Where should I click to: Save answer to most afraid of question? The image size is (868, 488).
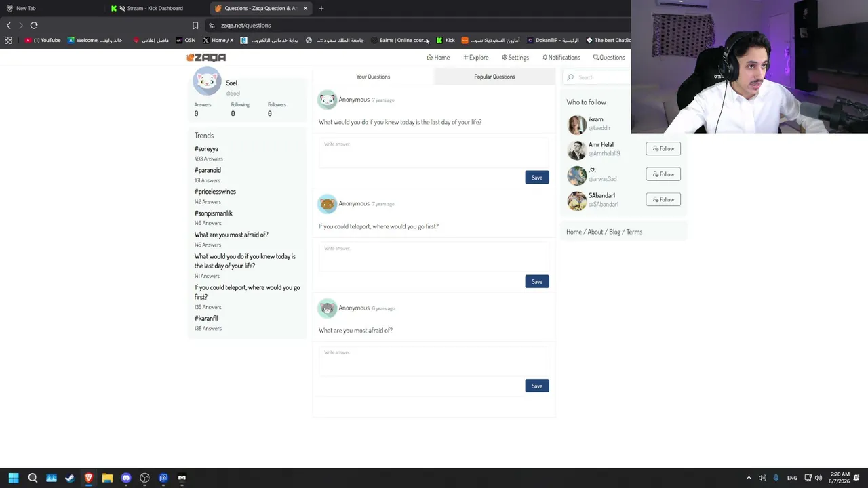click(537, 386)
